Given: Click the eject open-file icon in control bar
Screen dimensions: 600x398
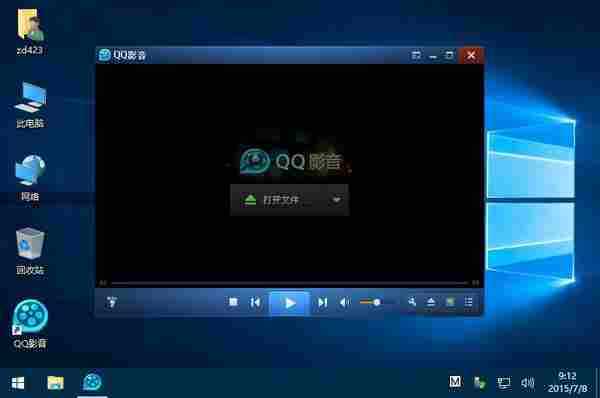Looking at the screenshot, I should coord(431,302).
